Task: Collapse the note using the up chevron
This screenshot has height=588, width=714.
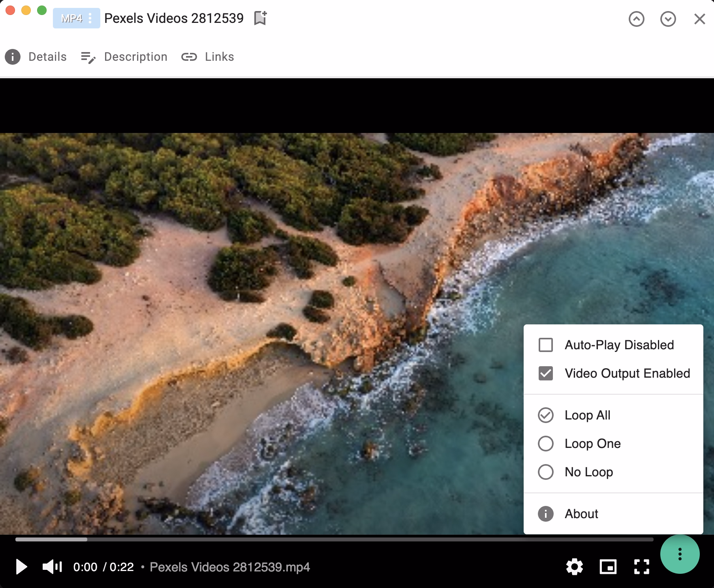Action: click(636, 19)
